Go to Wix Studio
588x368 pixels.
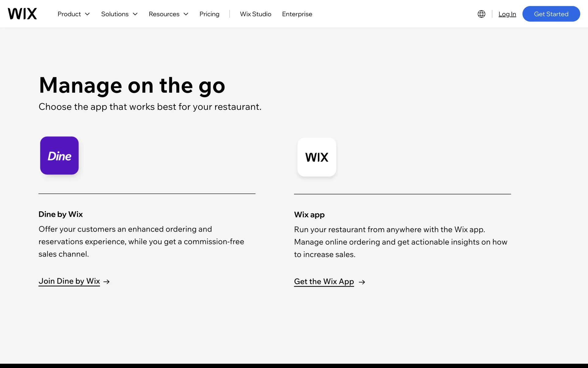coord(255,14)
